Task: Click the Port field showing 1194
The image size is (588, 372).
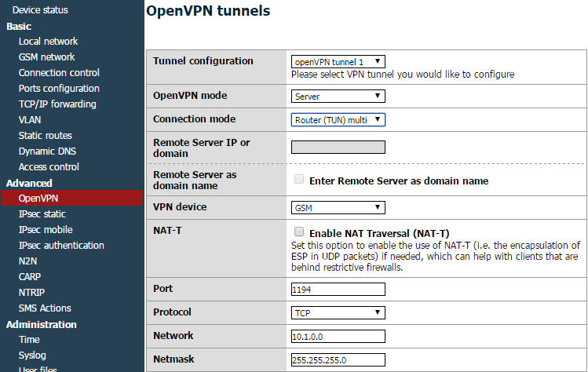Action: 338,289
